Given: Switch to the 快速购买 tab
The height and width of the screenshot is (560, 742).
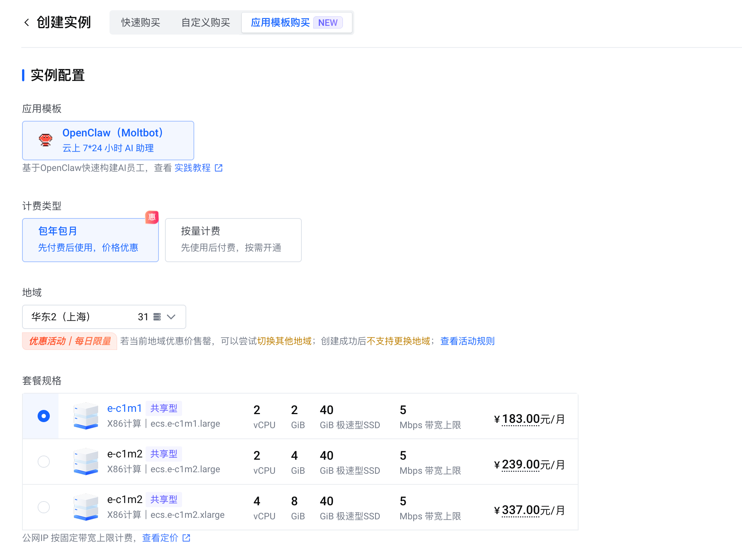Looking at the screenshot, I should pyautogui.click(x=140, y=22).
